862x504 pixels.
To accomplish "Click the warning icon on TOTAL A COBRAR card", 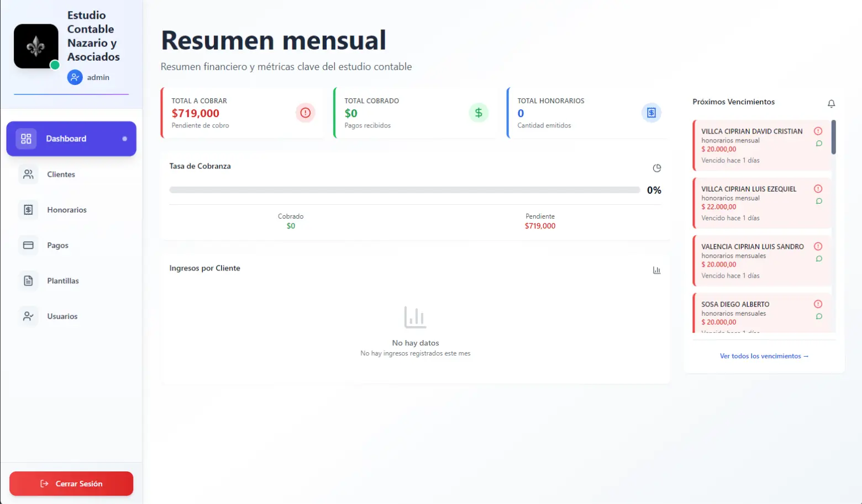I will 305,113.
